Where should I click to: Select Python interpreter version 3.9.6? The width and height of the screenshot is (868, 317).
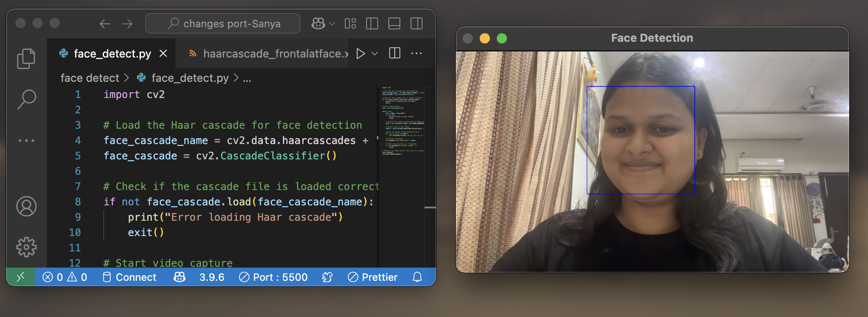tap(212, 277)
